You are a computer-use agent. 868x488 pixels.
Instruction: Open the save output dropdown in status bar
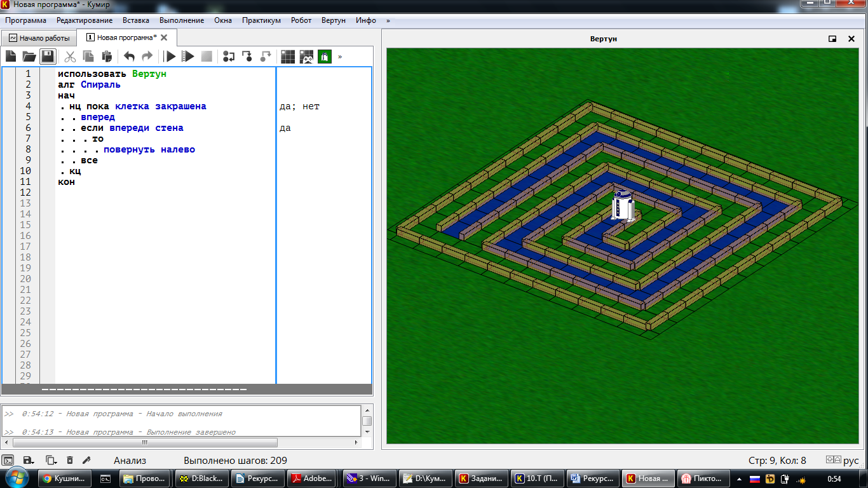[x=29, y=460]
